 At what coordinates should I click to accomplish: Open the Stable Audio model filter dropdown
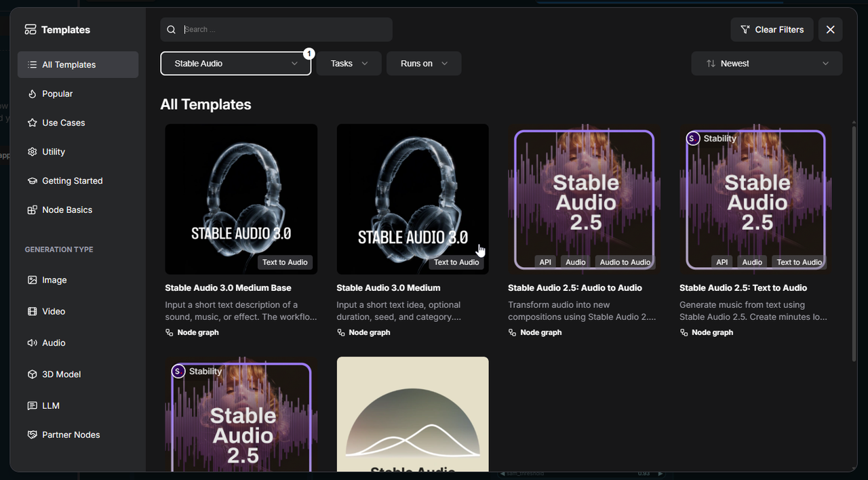pyautogui.click(x=235, y=64)
